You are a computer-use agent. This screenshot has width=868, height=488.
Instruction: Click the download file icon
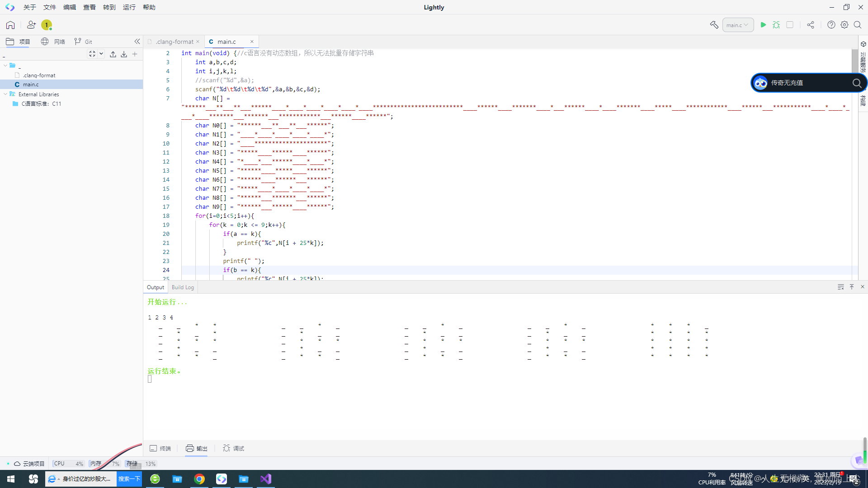124,54
